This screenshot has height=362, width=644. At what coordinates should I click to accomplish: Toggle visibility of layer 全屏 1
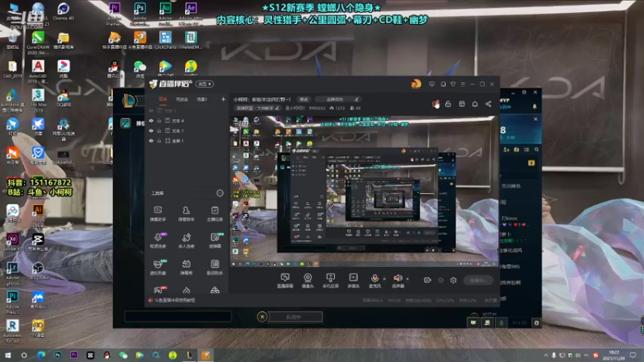(151, 141)
